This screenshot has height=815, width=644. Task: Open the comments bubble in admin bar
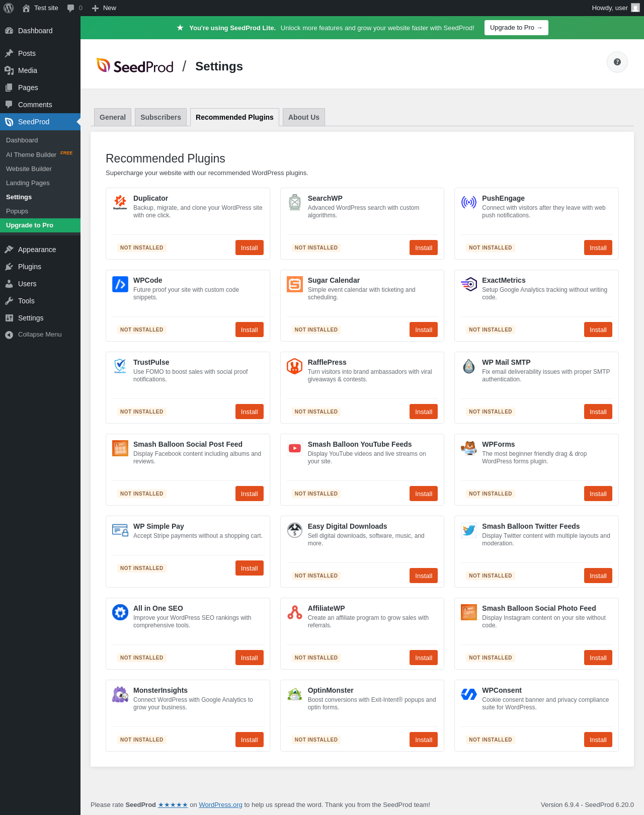(x=74, y=8)
